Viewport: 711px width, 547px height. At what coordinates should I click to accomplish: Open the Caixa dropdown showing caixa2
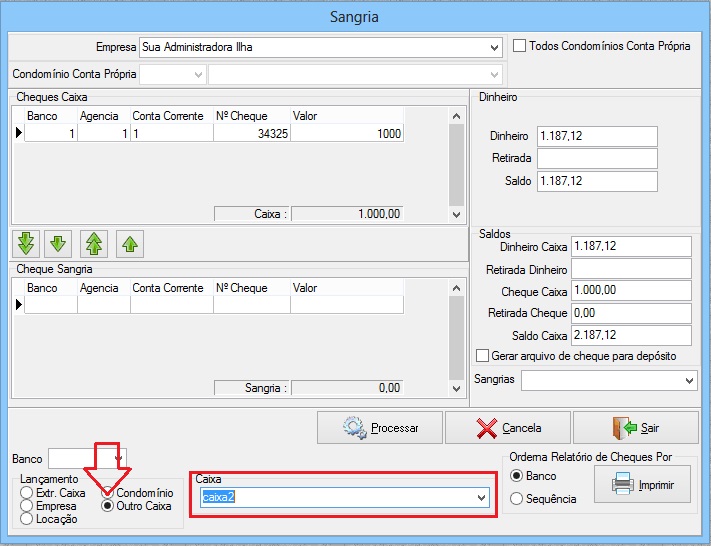[x=482, y=498]
